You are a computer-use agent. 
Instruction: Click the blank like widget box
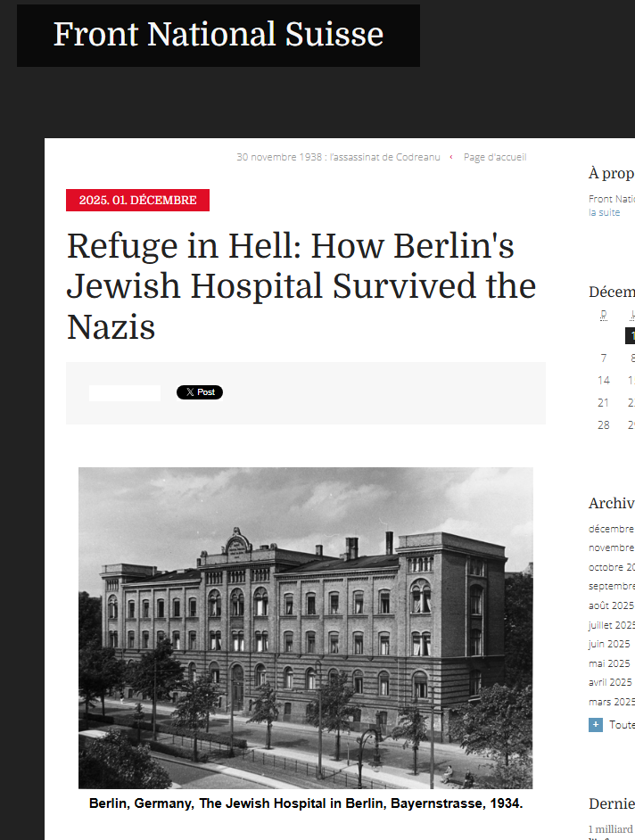click(124, 392)
